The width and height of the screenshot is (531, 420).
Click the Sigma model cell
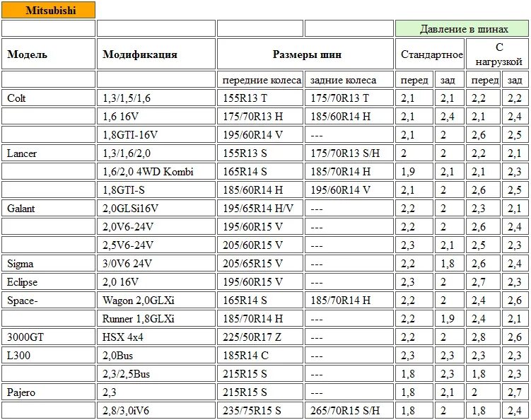pos(48,263)
